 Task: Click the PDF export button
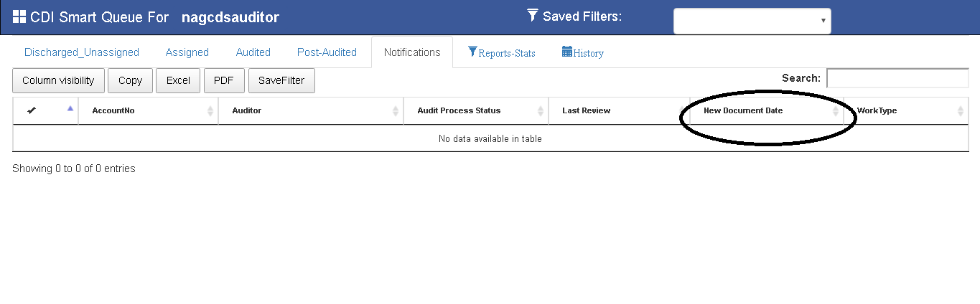[x=224, y=81]
